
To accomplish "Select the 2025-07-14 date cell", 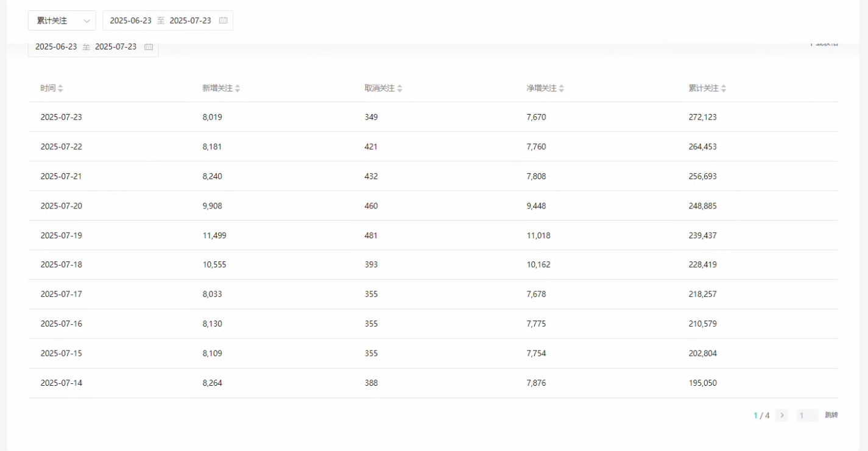I will pos(61,383).
